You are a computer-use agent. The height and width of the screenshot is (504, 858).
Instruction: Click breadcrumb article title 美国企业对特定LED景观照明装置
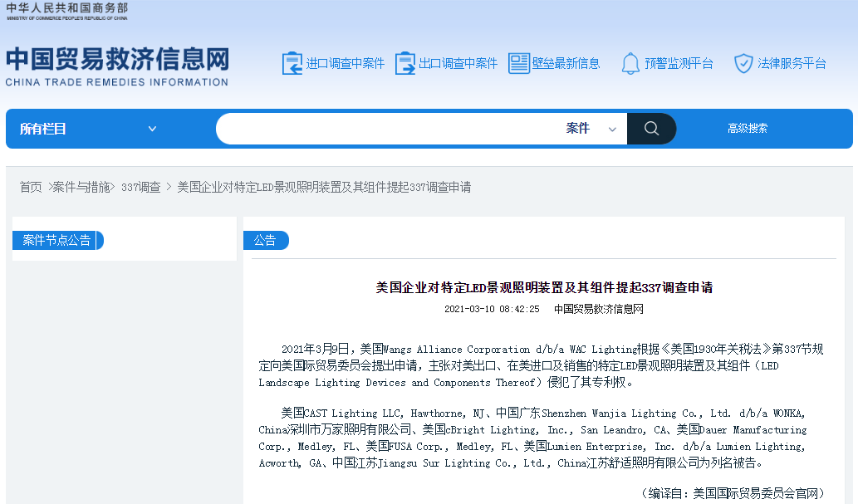pyautogui.click(x=324, y=187)
